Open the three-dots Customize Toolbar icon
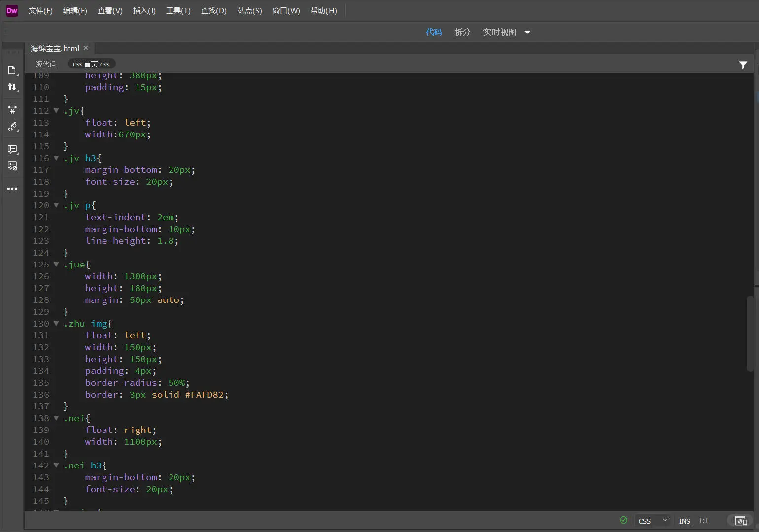This screenshot has height=532, width=759. pyautogui.click(x=12, y=189)
